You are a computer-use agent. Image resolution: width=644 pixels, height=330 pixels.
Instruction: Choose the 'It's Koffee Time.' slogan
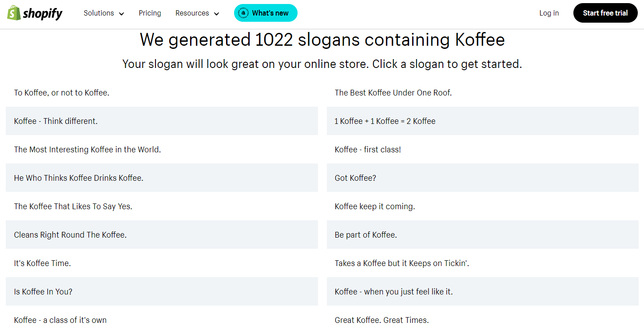click(x=43, y=263)
